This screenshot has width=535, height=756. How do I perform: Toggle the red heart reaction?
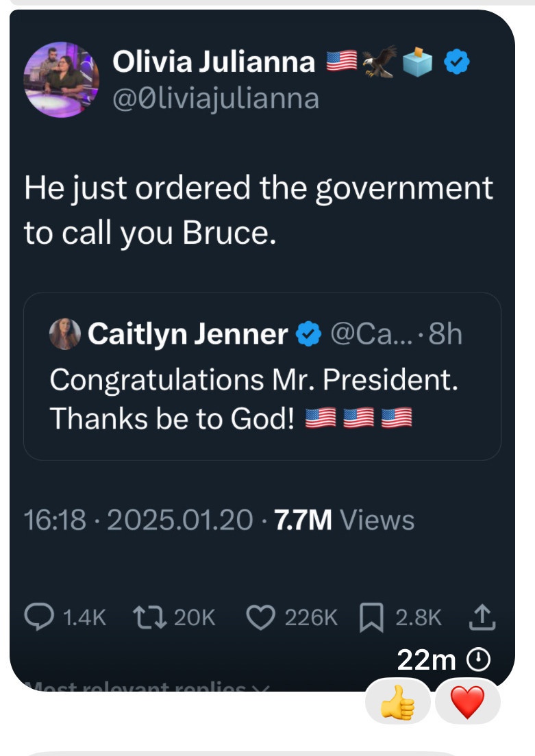[x=468, y=702]
